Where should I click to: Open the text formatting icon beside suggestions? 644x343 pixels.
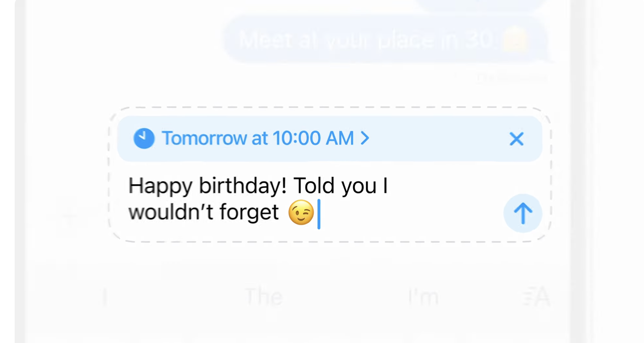[x=537, y=297]
